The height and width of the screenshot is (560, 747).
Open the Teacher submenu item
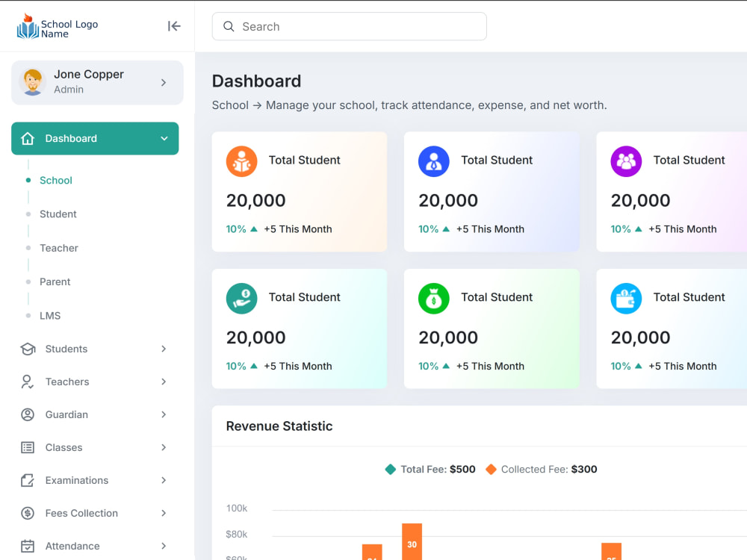click(58, 248)
